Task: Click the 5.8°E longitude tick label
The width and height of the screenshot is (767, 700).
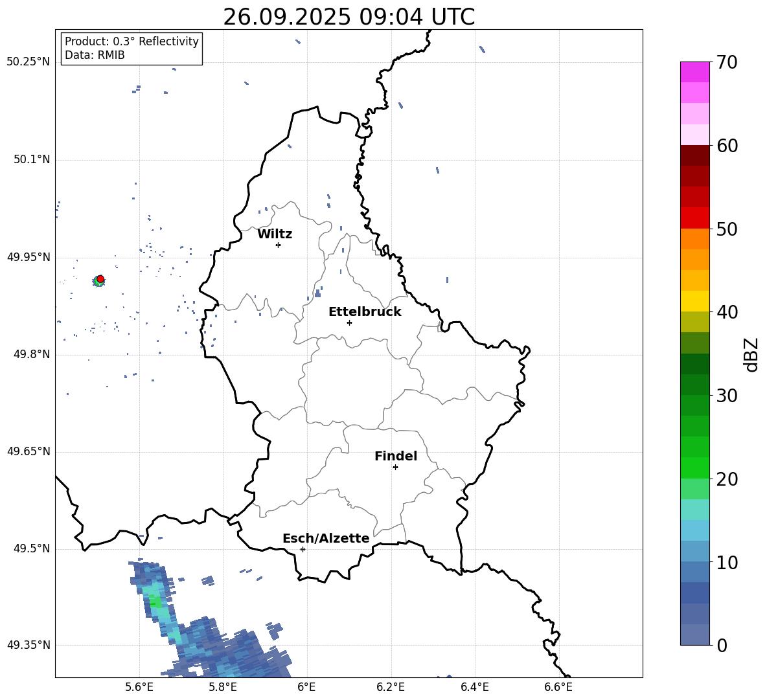Action: (x=223, y=687)
